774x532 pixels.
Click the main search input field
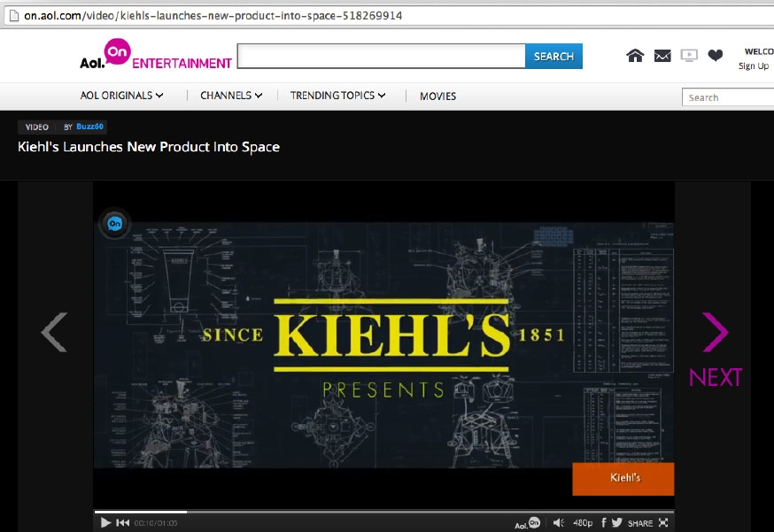pyautogui.click(x=381, y=57)
